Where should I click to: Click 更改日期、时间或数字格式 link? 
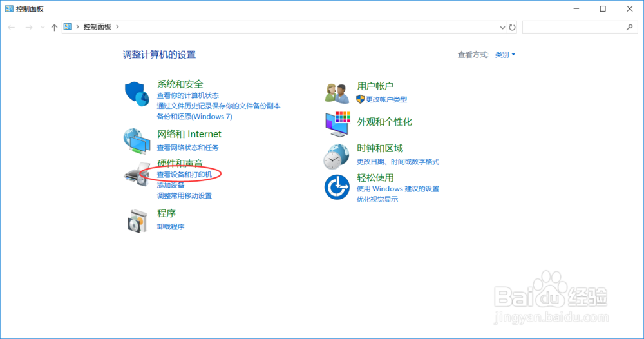point(397,162)
